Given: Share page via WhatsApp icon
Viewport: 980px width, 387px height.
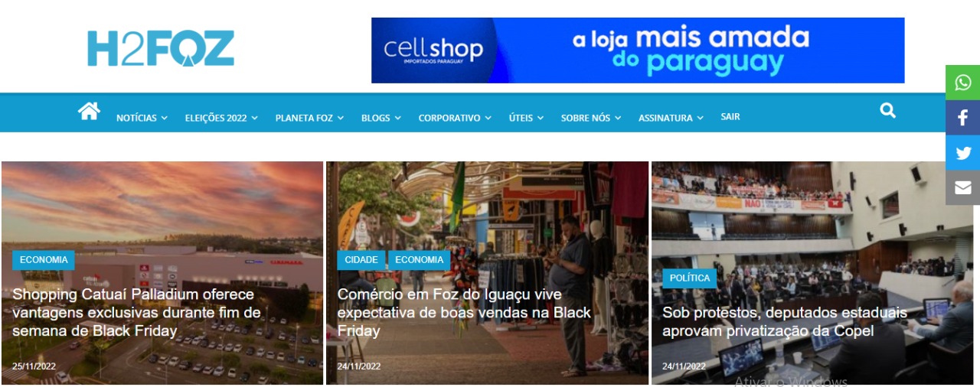Looking at the screenshot, I should click(962, 83).
